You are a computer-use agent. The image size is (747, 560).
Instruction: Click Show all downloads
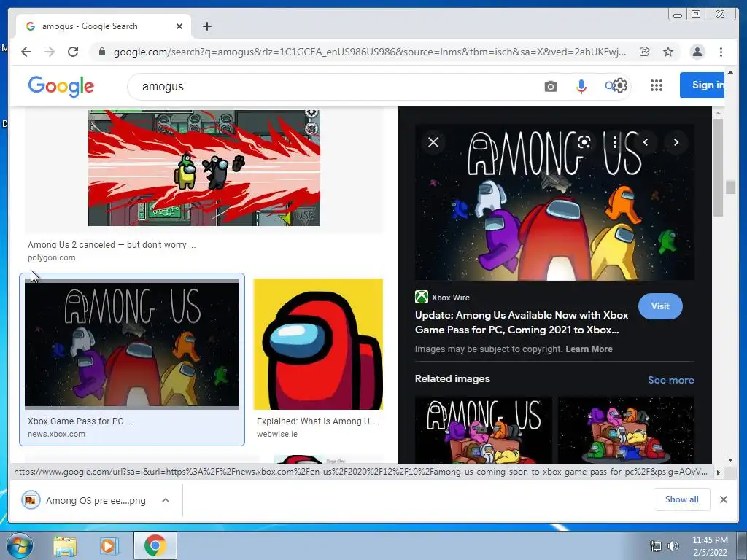coord(682,499)
